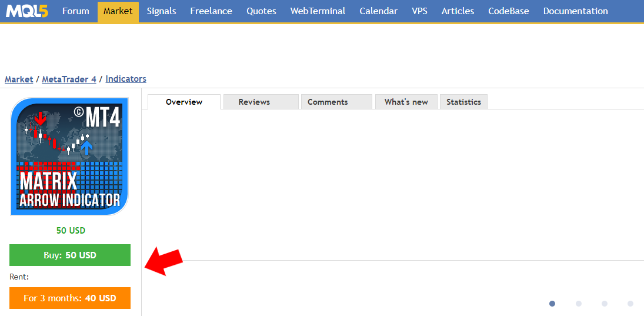This screenshot has width=644, height=316.
Task: View the What's new tab
Action: tap(406, 102)
